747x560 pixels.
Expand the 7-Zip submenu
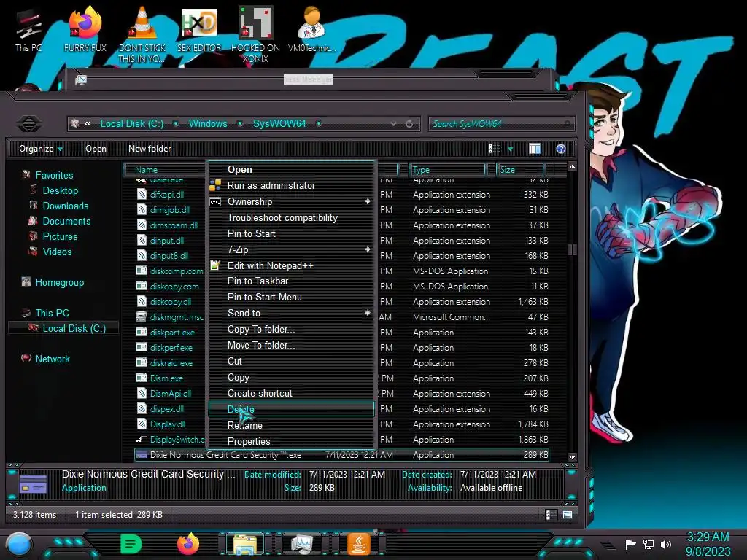(368, 249)
